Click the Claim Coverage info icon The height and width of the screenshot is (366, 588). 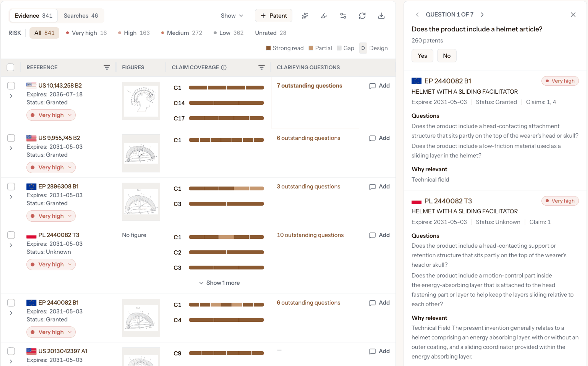point(224,68)
